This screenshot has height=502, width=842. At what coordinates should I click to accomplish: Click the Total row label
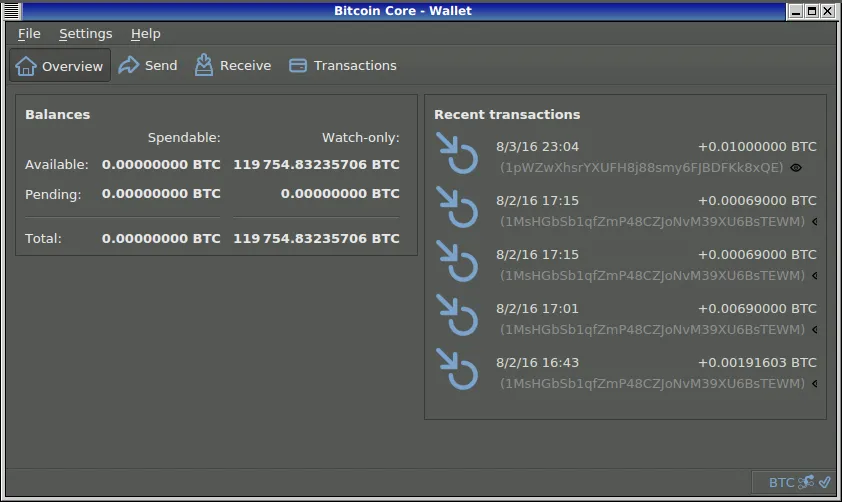coord(43,238)
